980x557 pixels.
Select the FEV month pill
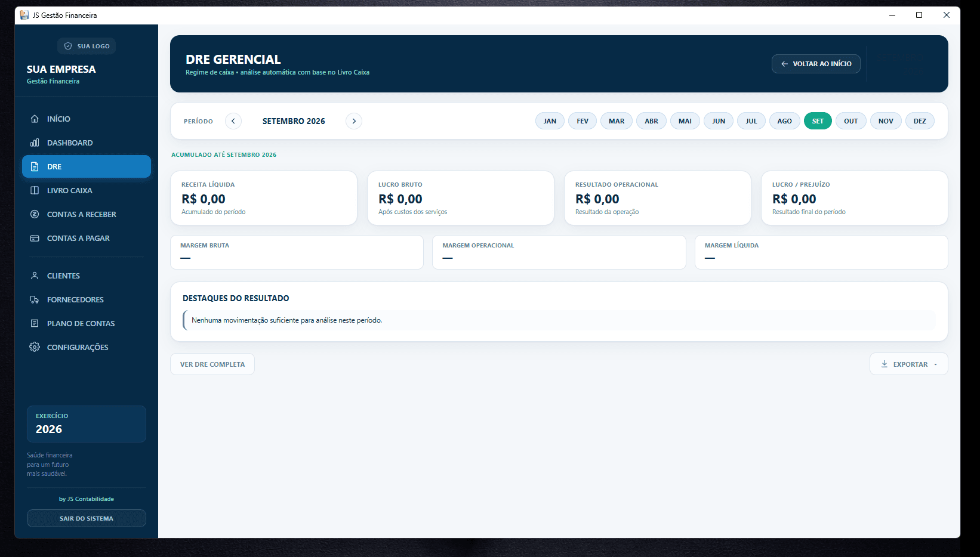click(583, 121)
